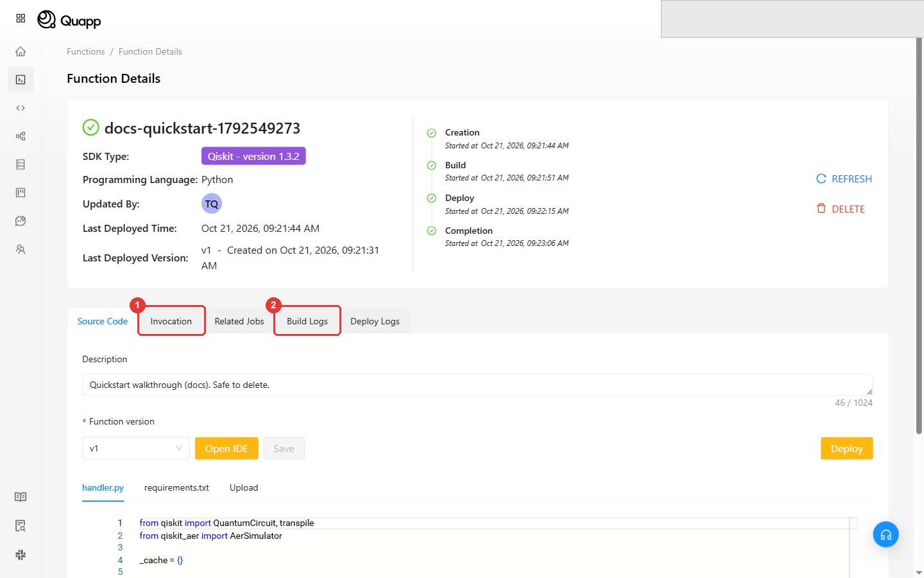
Task: Click the Completion step check icon
Action: tap(432, 231)
